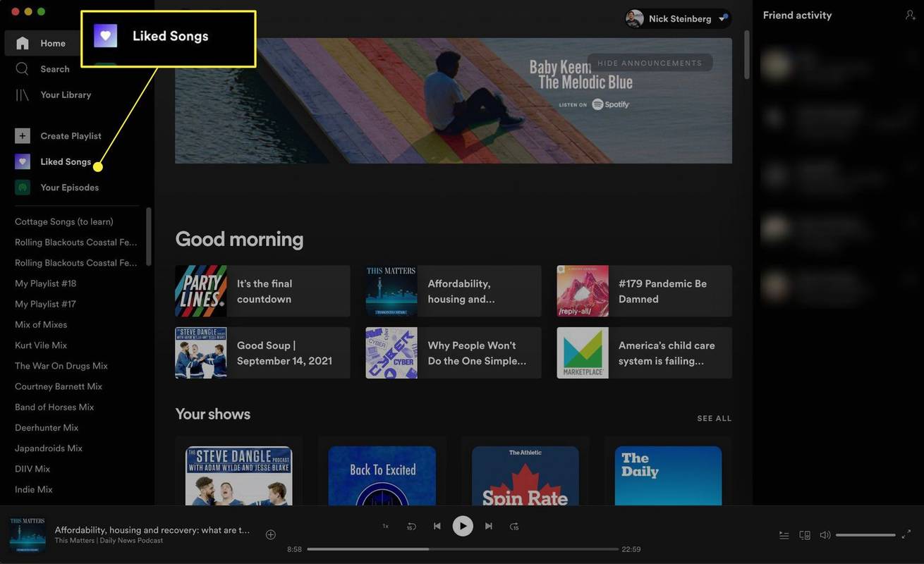Click Hide Announcements button
Screen dimensions: 924x564
[650, 63]
